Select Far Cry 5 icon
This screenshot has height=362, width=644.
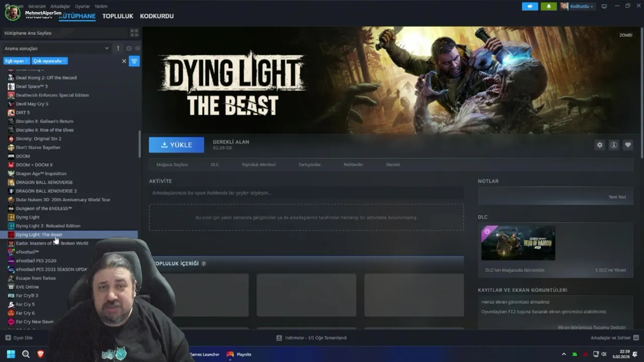coord(11,304)
